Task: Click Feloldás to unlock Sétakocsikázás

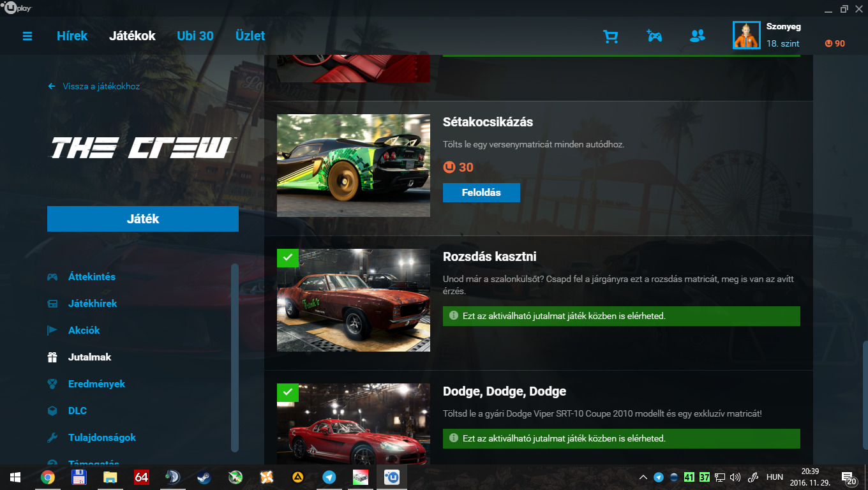Action: 481,193
